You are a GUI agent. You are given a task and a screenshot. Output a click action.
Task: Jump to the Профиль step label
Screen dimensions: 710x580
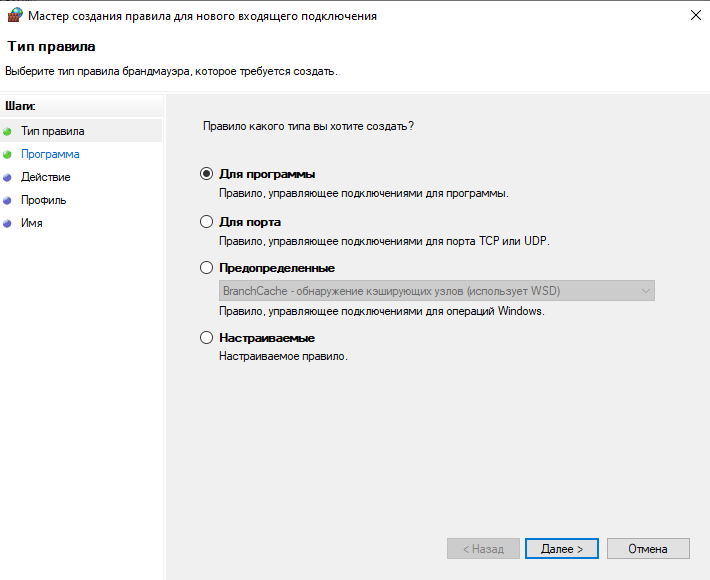(43, 200)
